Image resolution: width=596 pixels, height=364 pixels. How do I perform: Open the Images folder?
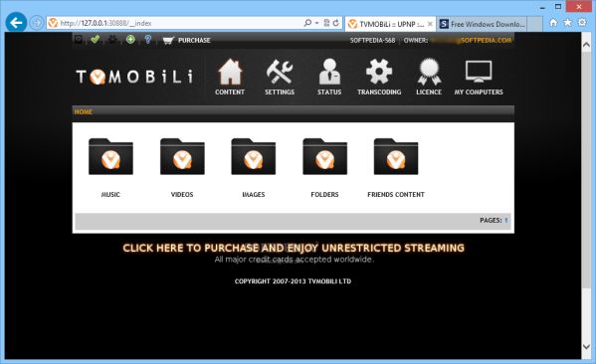tap(253, 156)
